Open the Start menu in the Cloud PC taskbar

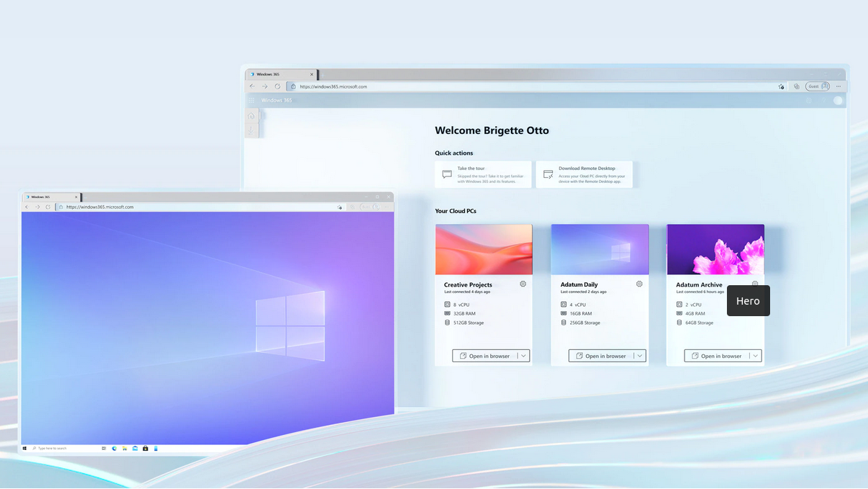pyautogui.click(x=25, y=448)
